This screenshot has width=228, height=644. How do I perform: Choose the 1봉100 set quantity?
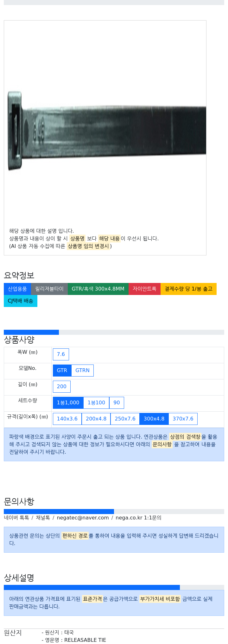(96, 403)
